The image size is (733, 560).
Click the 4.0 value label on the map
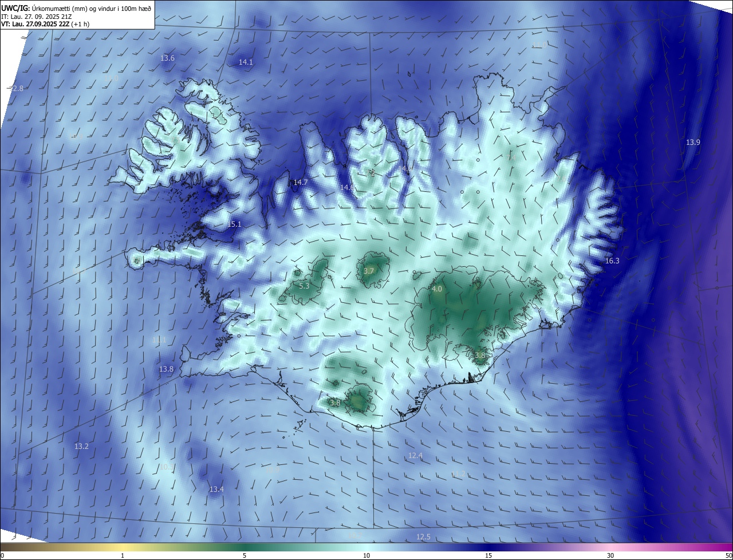437,289
